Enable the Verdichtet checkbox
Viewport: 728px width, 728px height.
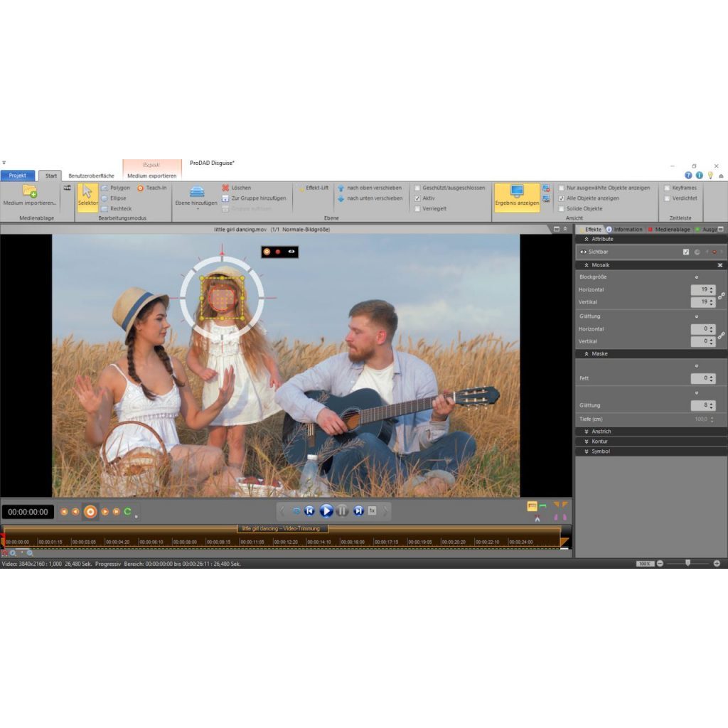point(667,198)
